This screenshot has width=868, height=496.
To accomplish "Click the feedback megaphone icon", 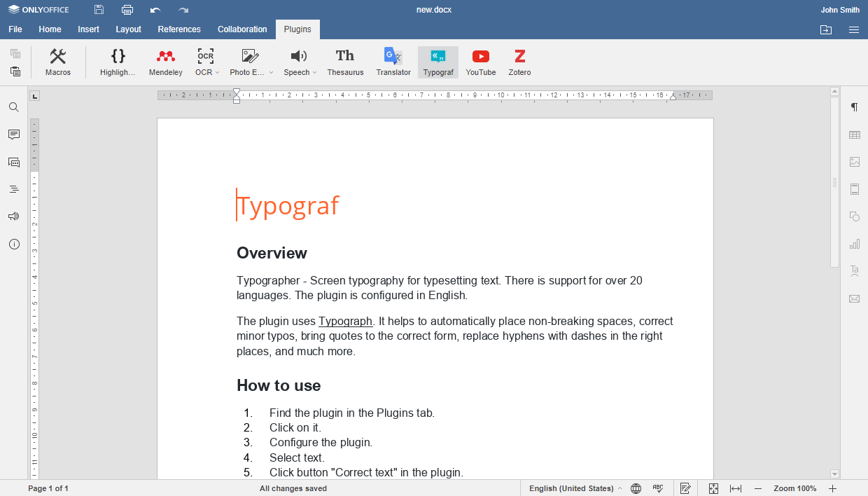I will (14, 216).
